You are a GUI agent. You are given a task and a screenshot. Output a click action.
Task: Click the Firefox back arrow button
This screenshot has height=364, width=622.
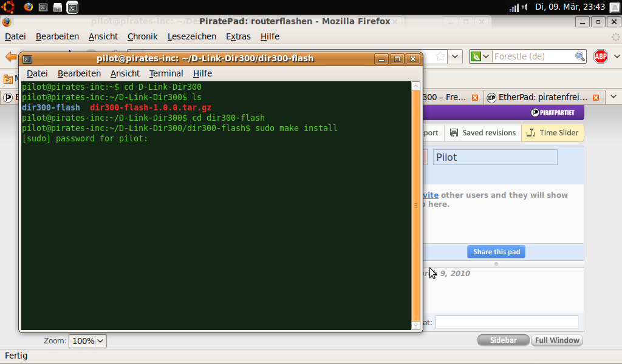point(11,56)
